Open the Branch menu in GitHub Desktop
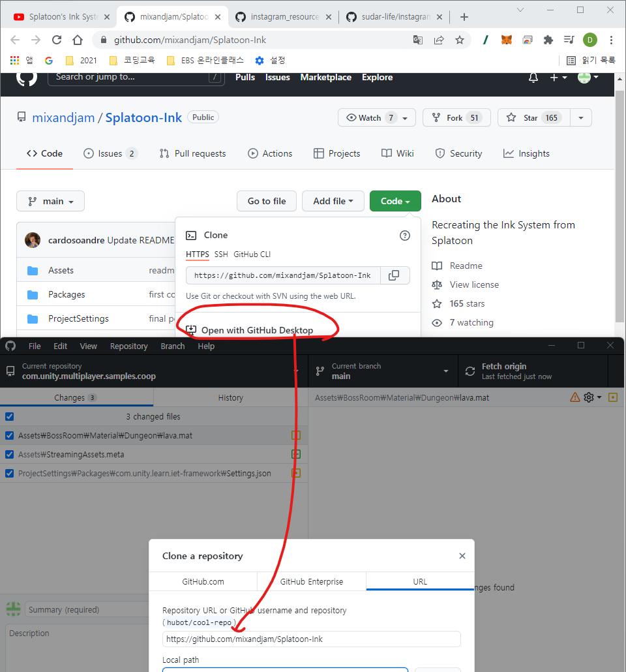This screenshot has height=672, width=626. (x=173, y=346)
